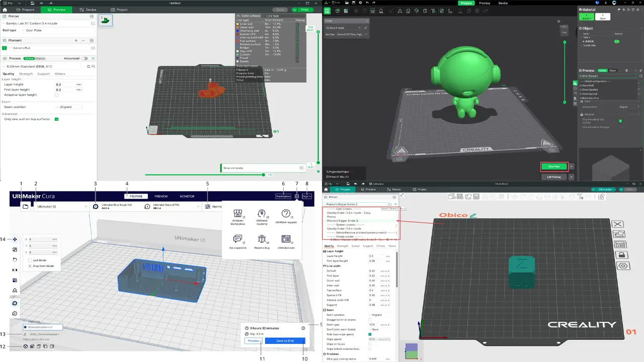
Task: Edit the Obico plate name in OrcaSlicer
Action: (472, 215)
